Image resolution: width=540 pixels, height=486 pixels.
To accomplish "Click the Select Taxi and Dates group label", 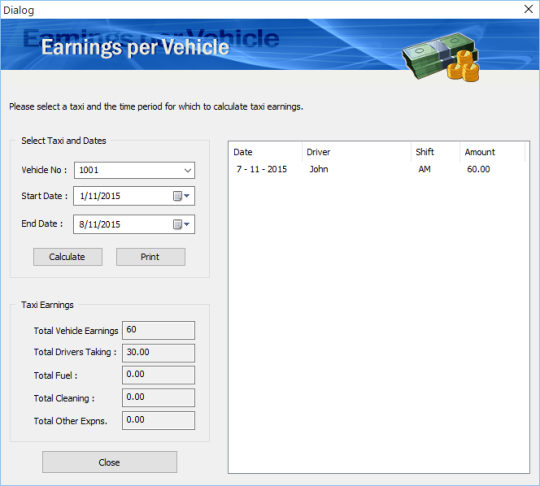I will pos(64,141).
